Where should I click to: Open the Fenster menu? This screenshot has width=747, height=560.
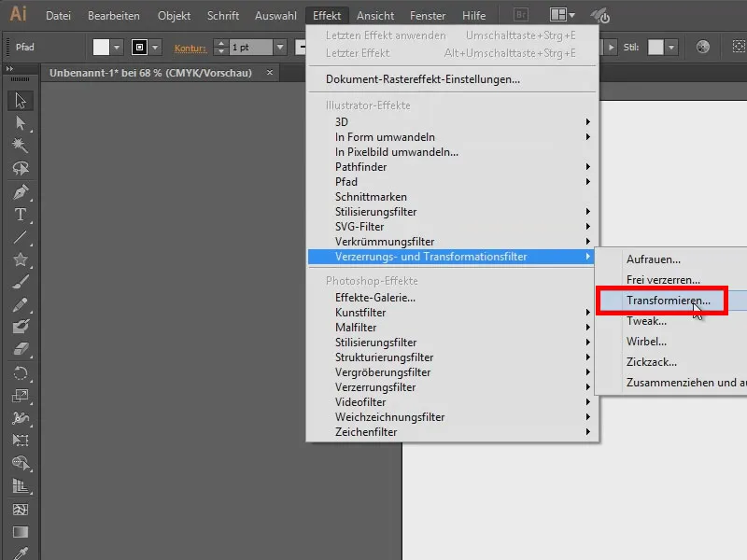click(428, 16)
